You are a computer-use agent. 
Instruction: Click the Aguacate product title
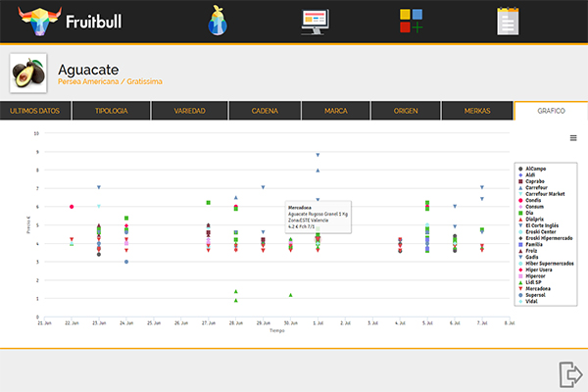(88, 70)
